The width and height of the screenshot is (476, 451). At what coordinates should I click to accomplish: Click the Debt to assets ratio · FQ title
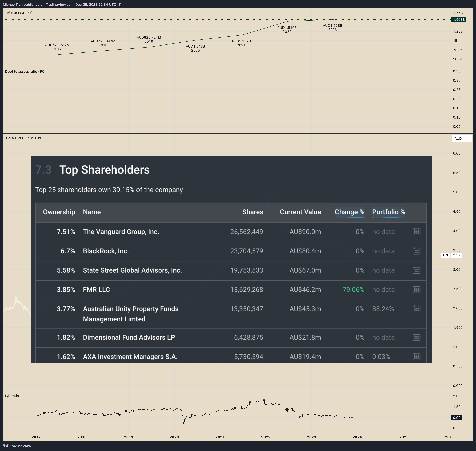(25, 71)
